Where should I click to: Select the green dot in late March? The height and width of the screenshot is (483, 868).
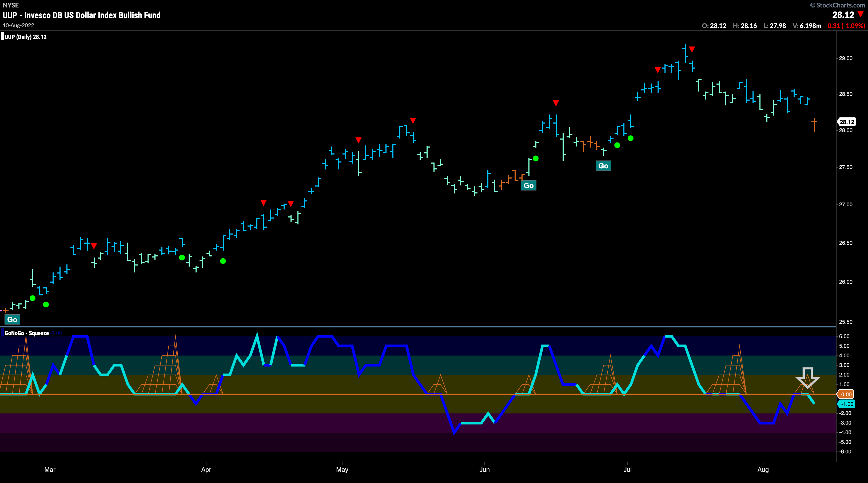pos(182,258)
